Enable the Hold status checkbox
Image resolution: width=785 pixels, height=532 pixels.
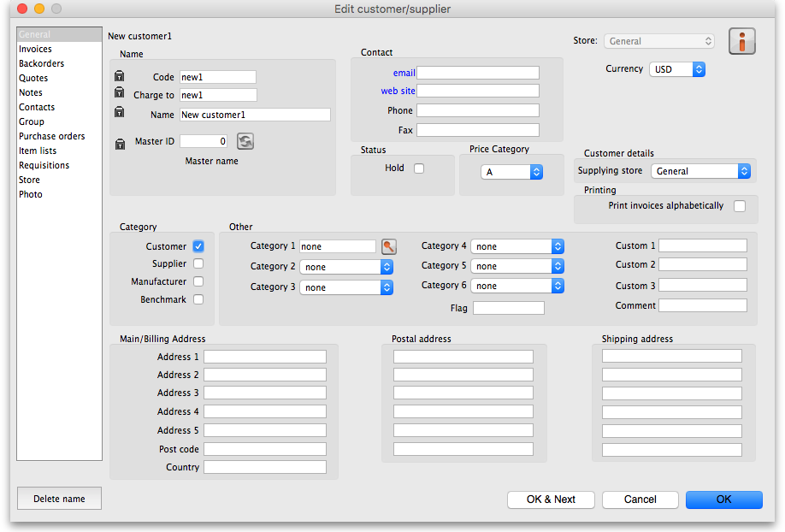(x=419, y=168)
